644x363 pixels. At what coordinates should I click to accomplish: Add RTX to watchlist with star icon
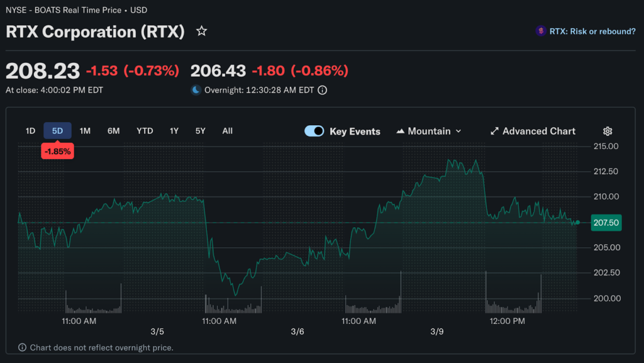coord(201,31)
